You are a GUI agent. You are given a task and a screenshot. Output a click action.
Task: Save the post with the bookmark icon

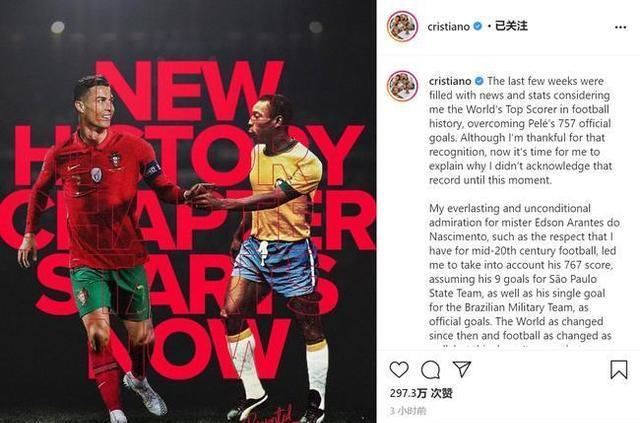coord(619,370)
